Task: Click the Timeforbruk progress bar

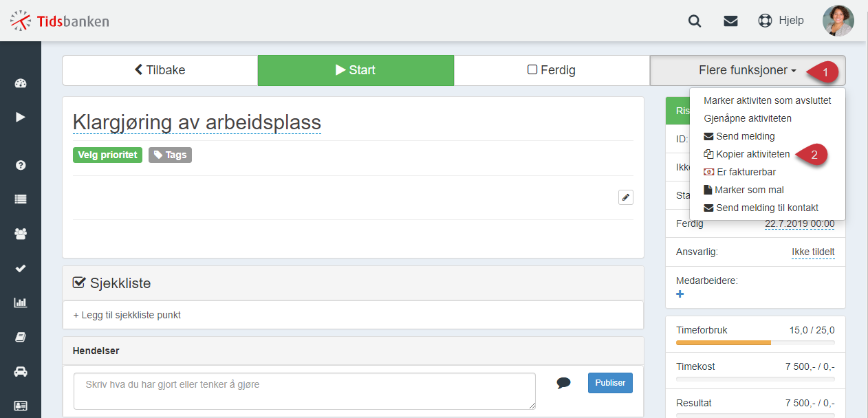Action: click(755, 342)
